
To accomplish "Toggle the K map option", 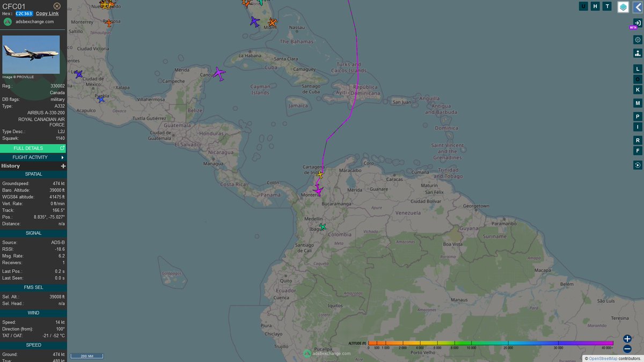I will (x=638, y=90).
